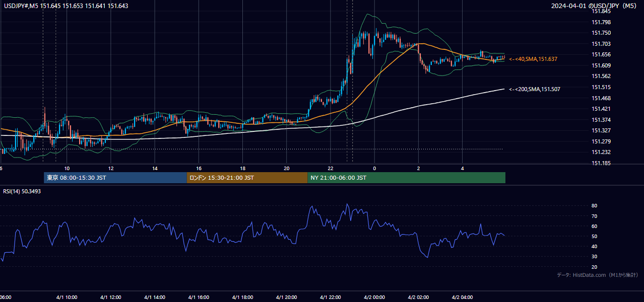
Task: Click price scale value 151.421
Action: (601, 109)
